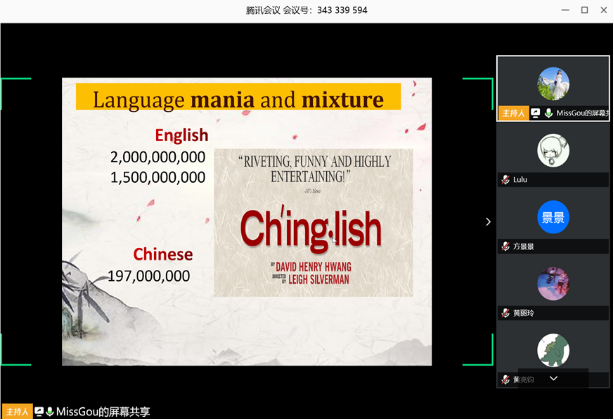
Task: Click MissGou's avatar in the participant strip
Action: [x=553, y=83]
